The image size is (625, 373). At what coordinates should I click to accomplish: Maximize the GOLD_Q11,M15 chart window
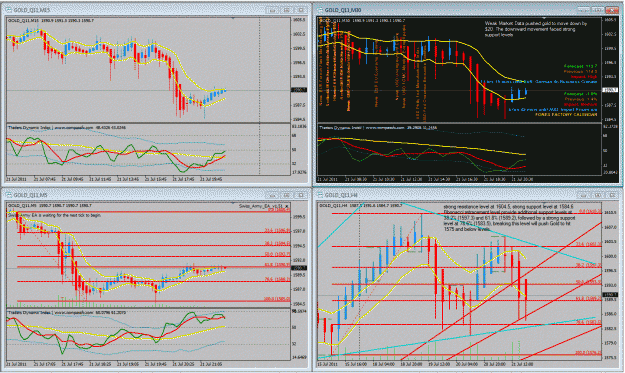click(x=287, y=10)
